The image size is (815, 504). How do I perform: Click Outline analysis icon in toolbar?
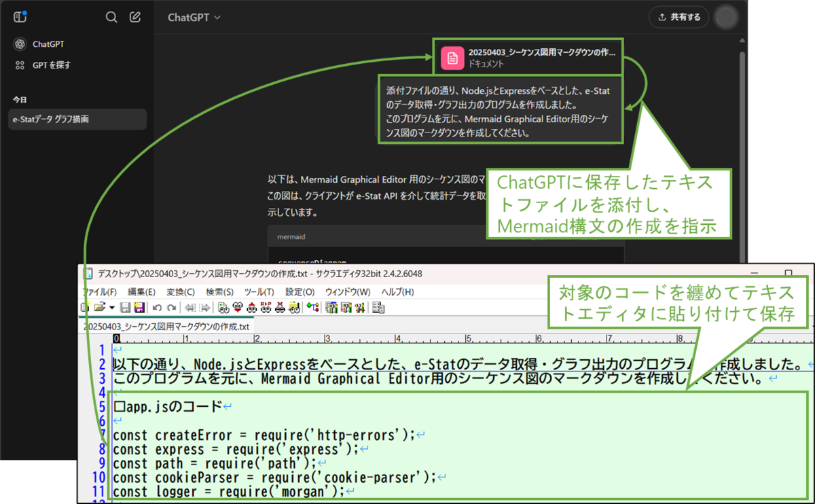click(x=313, y=308)
